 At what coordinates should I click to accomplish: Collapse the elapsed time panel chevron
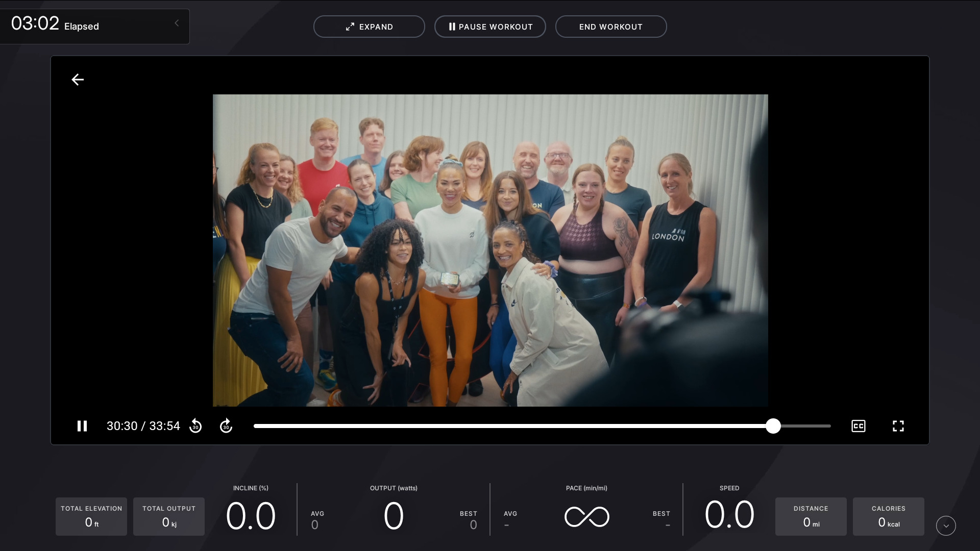tap(177, 23)
